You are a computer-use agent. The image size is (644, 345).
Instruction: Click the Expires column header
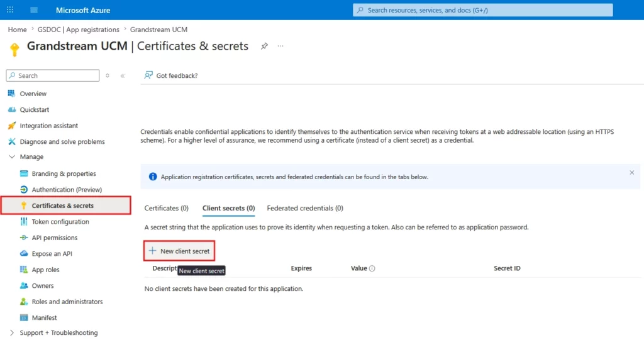pos(301,268)
